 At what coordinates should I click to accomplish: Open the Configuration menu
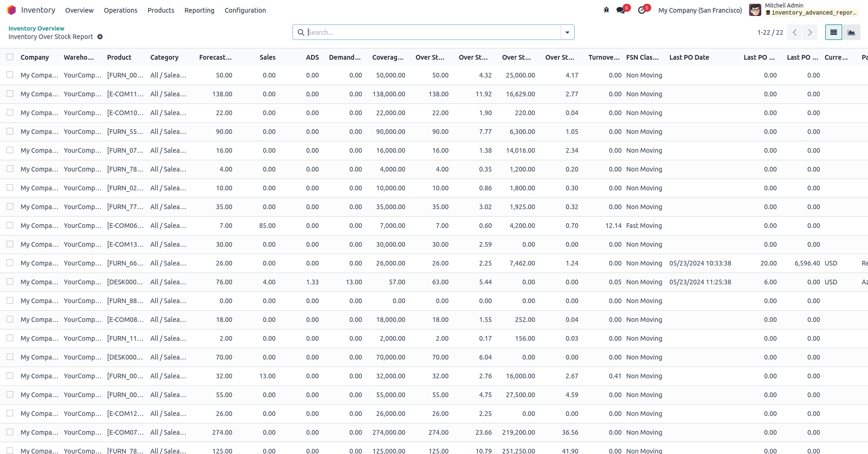[x=245, y=10]
